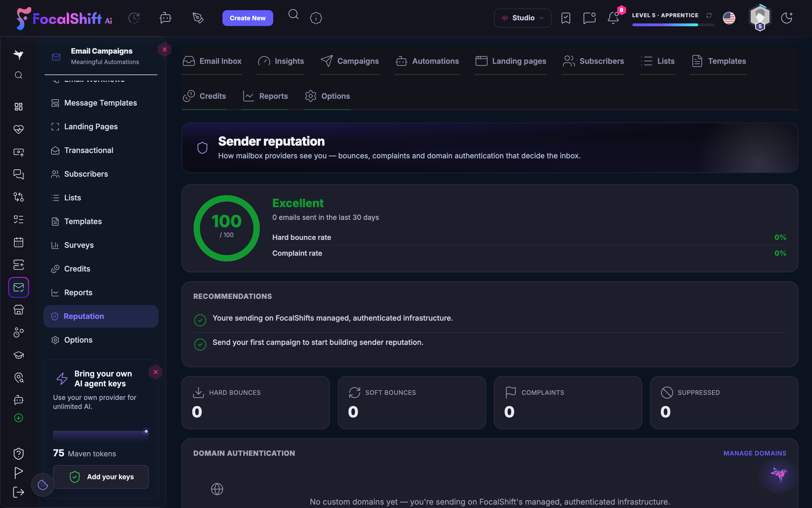This screenshot has height=508, width=812.
Task: Select the email campaigns icon in left rail
Action: [x=18, y=287]
